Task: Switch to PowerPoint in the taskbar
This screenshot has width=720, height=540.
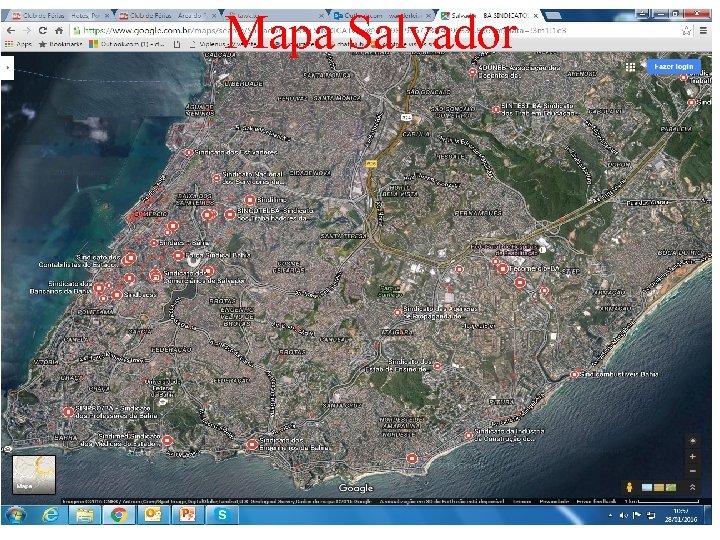Action: click(187, 515)
